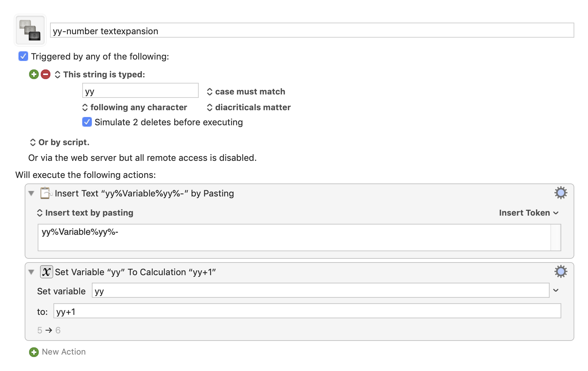Click the macro name text field
The image size is (588, 371).
tap(312, 30)
